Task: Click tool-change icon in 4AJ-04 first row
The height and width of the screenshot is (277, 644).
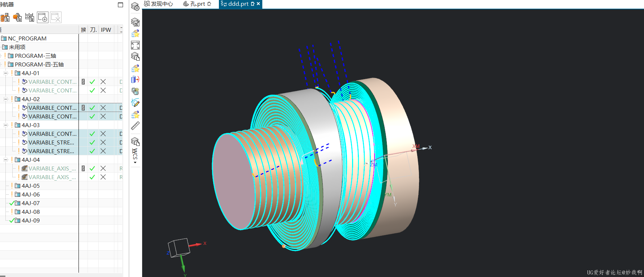Action: (x=83, y=168)
